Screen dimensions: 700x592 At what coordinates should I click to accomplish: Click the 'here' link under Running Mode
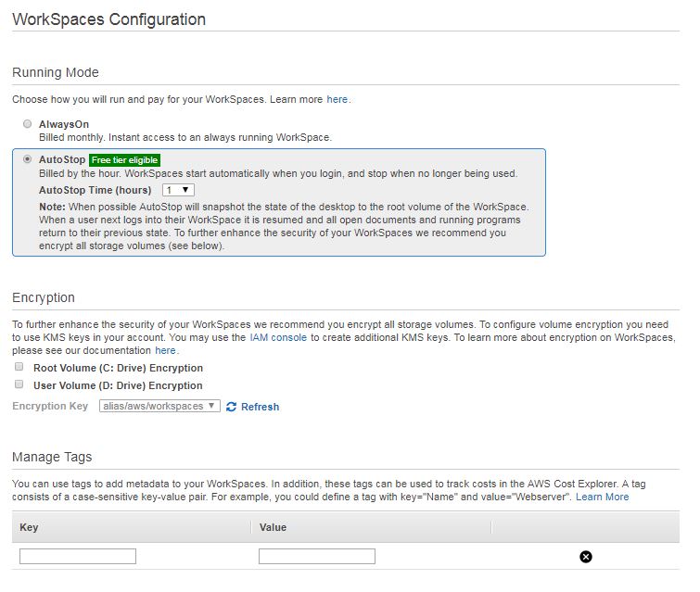(x=337, y=99)
